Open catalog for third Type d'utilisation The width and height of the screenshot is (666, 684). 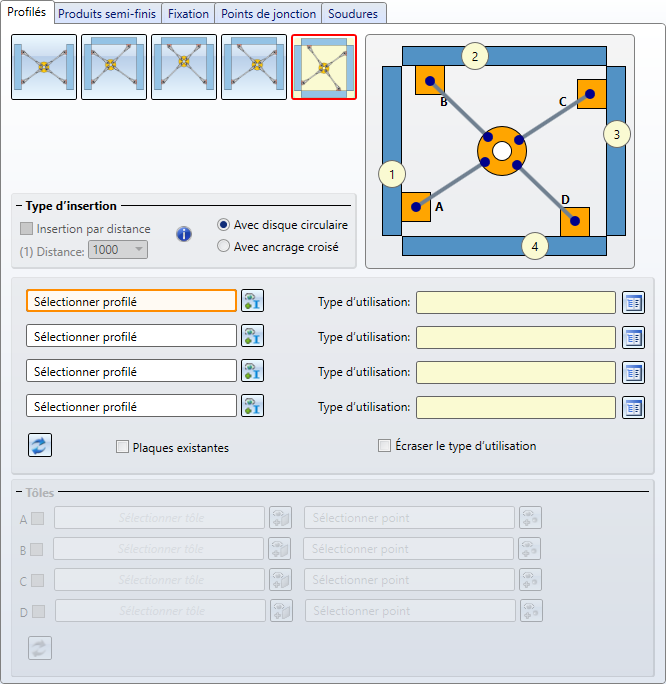(x=633, y=373)
